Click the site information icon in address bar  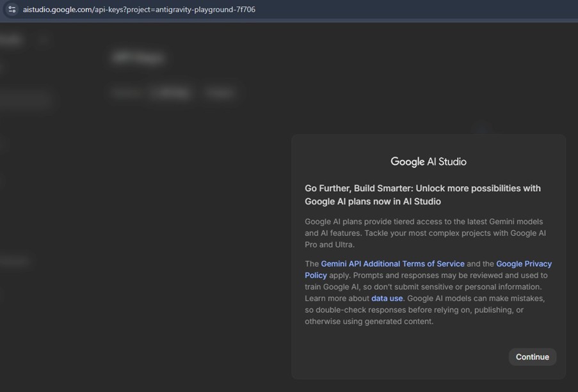click(x=12, y=9)
